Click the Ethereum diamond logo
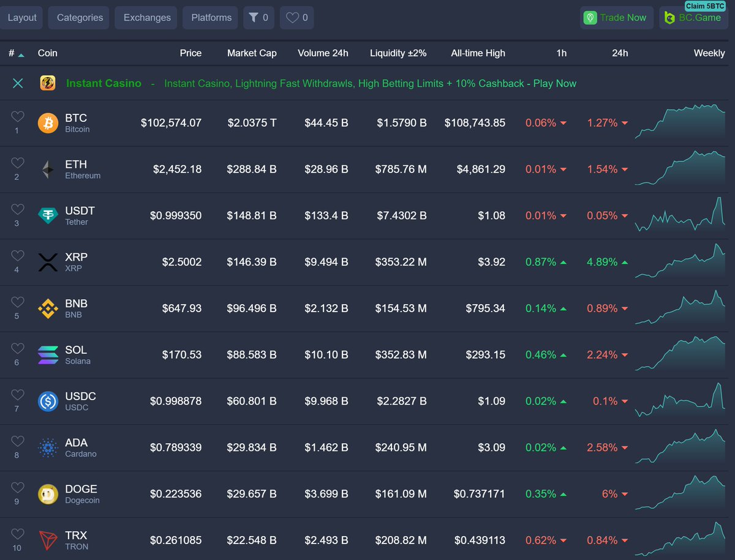The image size is (735, 560). 48,170
